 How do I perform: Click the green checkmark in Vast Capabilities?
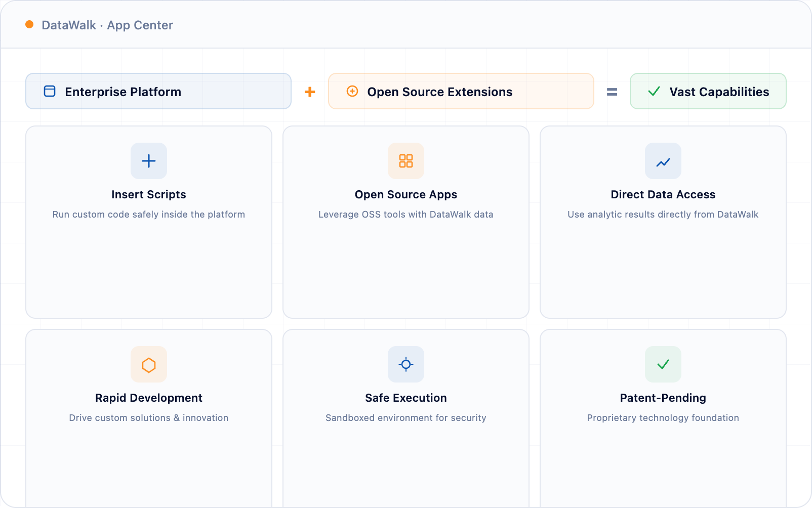coord(654,91)
